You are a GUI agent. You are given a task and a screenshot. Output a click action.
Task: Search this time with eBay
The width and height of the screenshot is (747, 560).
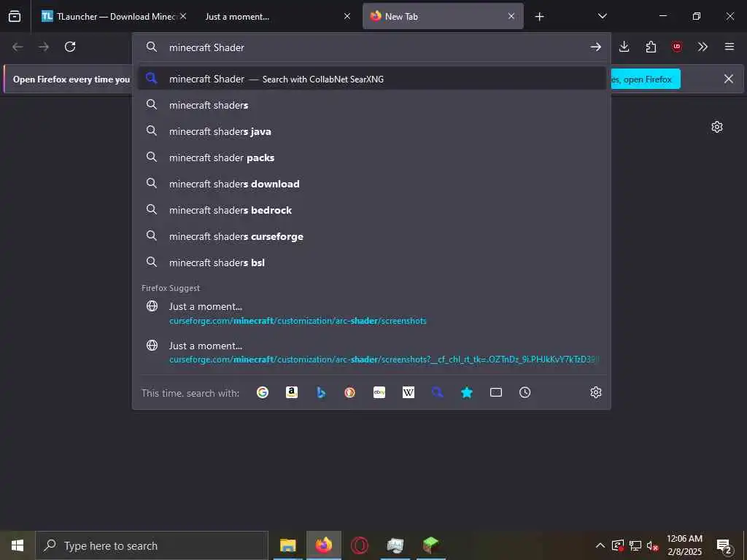[x=379, y=392]
